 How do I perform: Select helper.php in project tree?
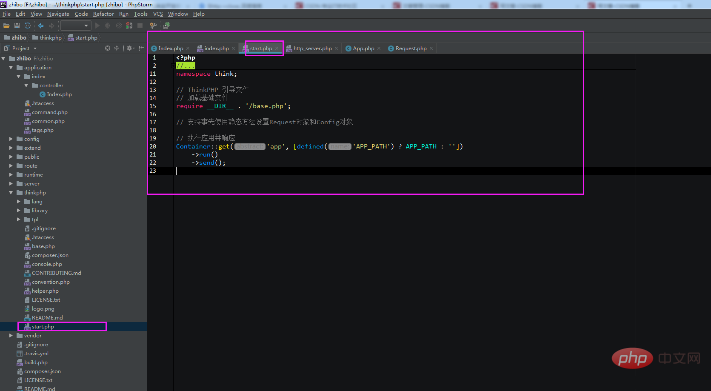point(41,291)
